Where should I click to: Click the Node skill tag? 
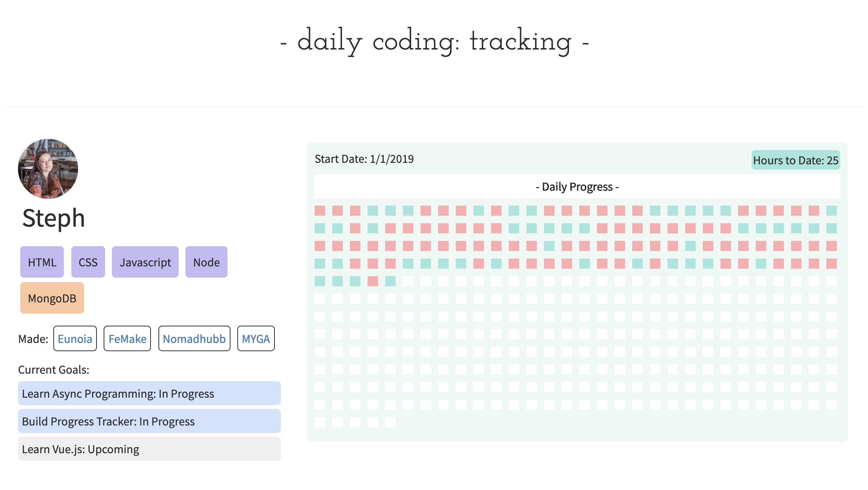pyautogui.click(x=206, y=262)
